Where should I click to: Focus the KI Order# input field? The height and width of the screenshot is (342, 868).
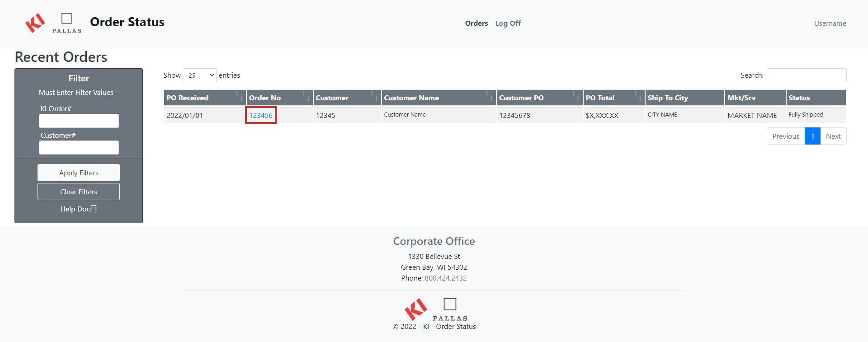tap(79, 121)
